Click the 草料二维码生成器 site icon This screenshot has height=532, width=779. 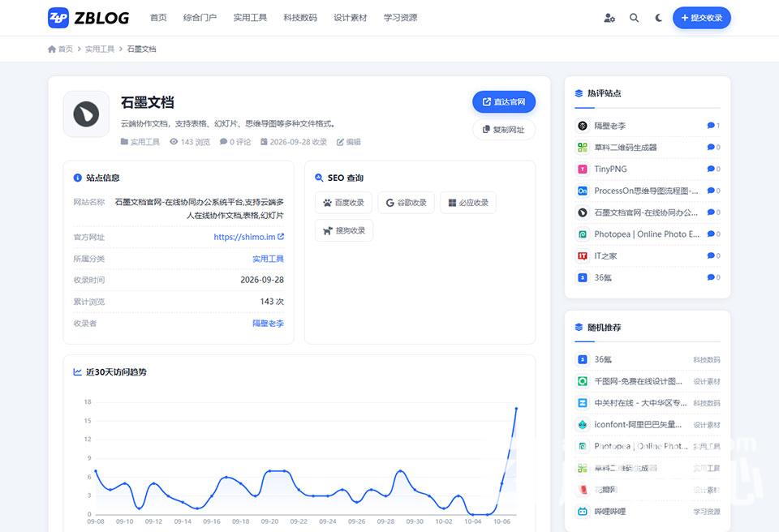pyautogui.click(x=583, y=148)
